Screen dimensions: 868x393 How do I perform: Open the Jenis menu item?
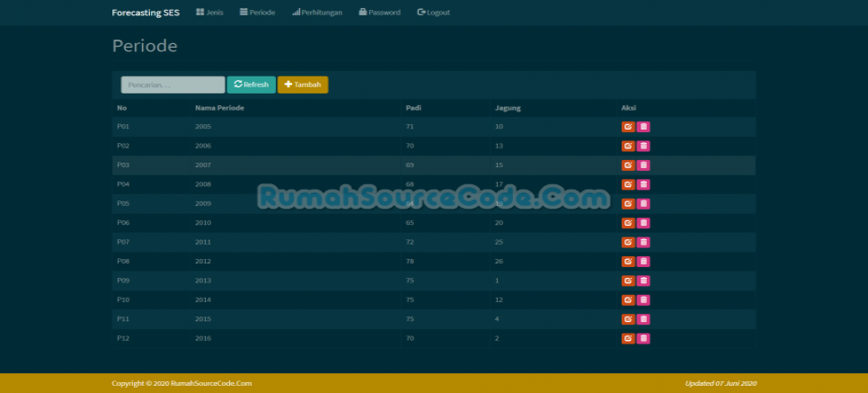209,13
